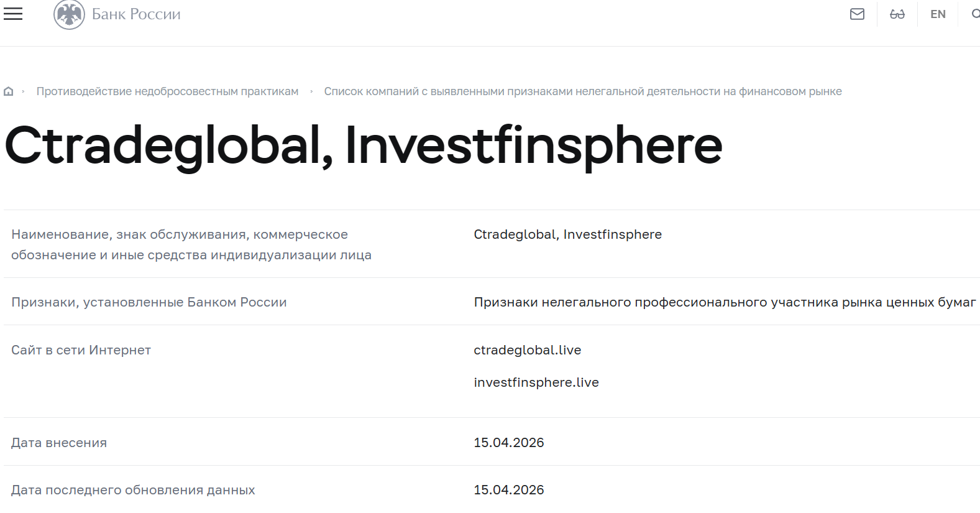Click the label Дата внесения
The height and width of the screenshot is (513, 980).
(x=59, y=443)
